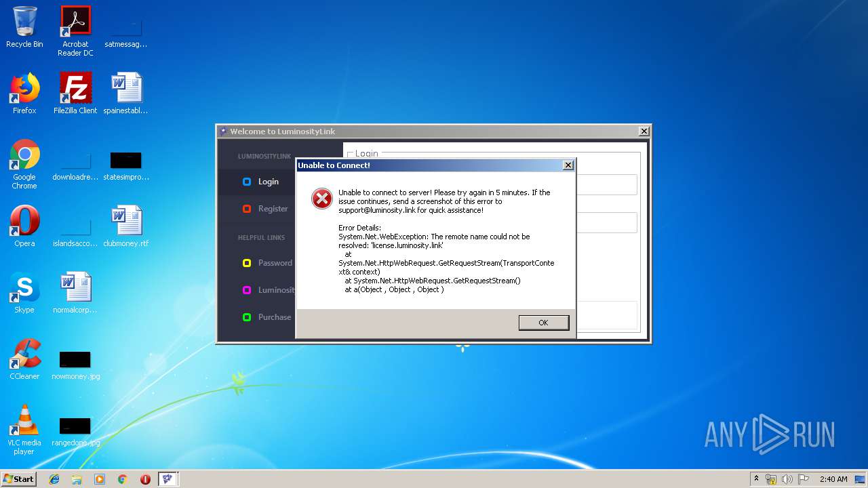Click the network tray icon
The height and width of the screenshot is (488, 868).
coord(771,479)
